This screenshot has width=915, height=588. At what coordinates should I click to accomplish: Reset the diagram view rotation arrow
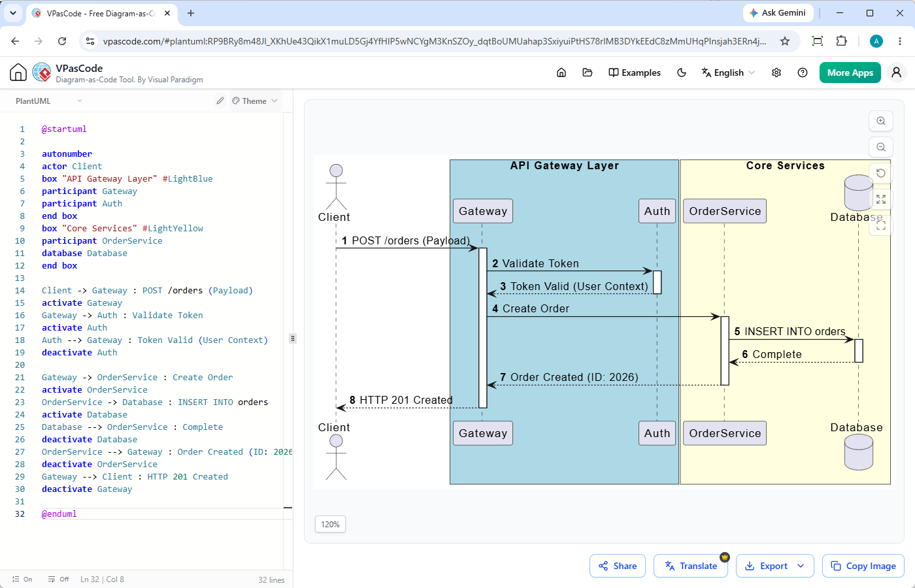tap(881, 173)
